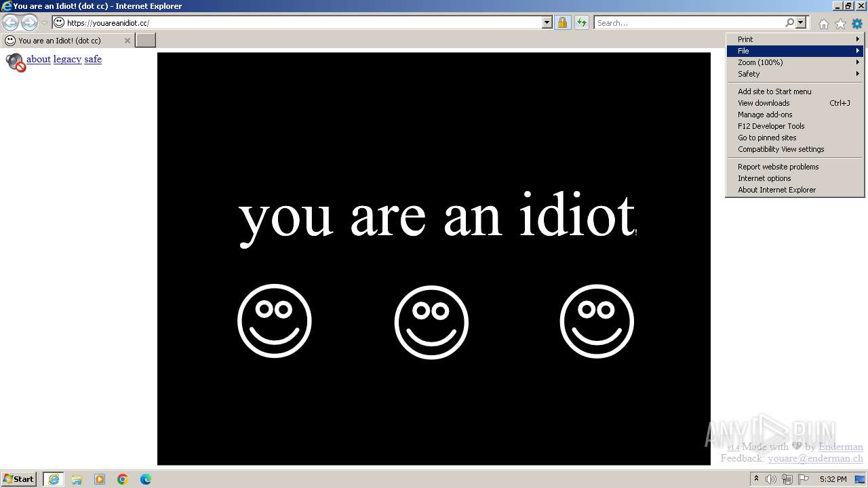Select 'About Internet Explorer'

[795, 190]
